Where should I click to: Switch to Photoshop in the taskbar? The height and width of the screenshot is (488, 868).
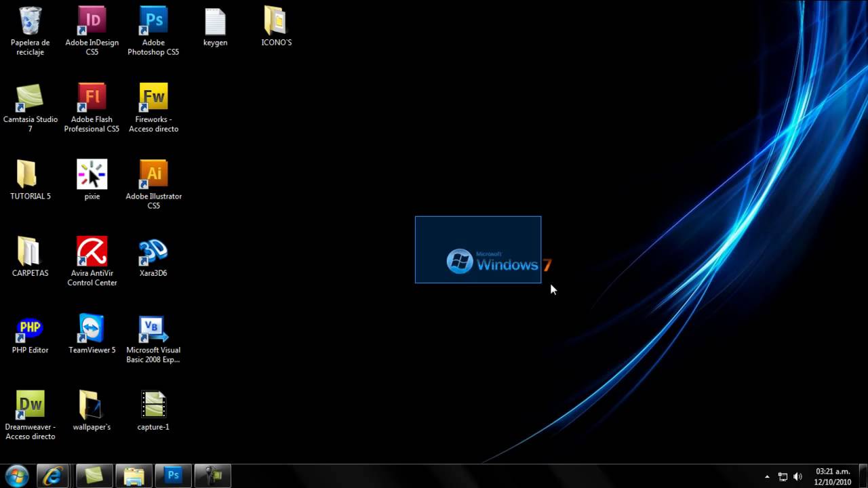[174, 476]
